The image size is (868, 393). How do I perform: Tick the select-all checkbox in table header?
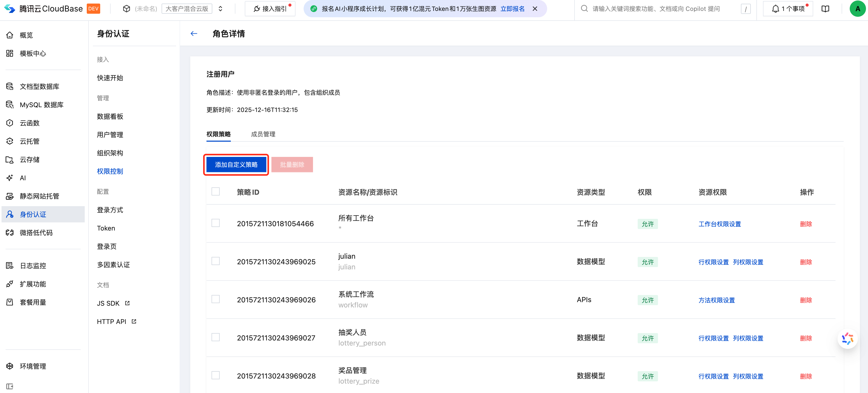point(216,192)
